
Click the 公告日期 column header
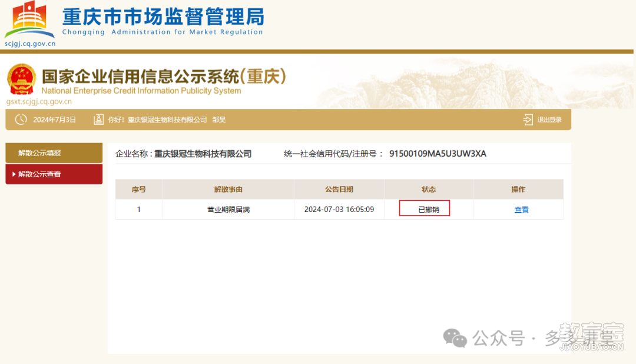click(339, 190)
